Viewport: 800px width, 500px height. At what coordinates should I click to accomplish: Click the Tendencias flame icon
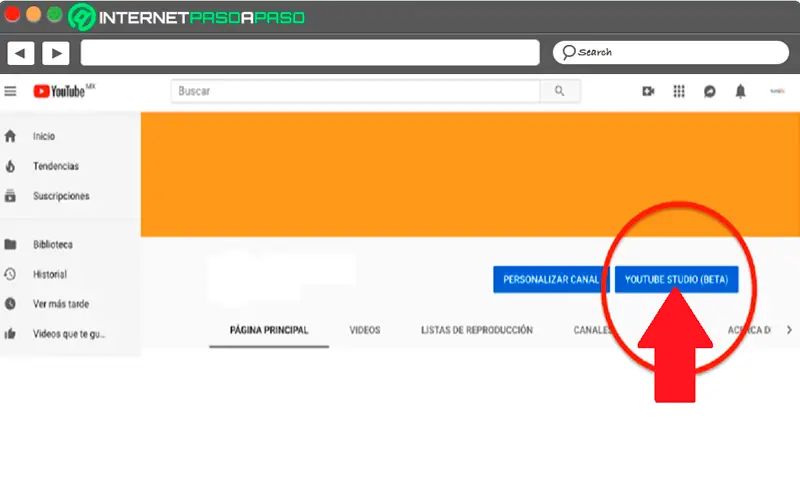coord(10,166)
